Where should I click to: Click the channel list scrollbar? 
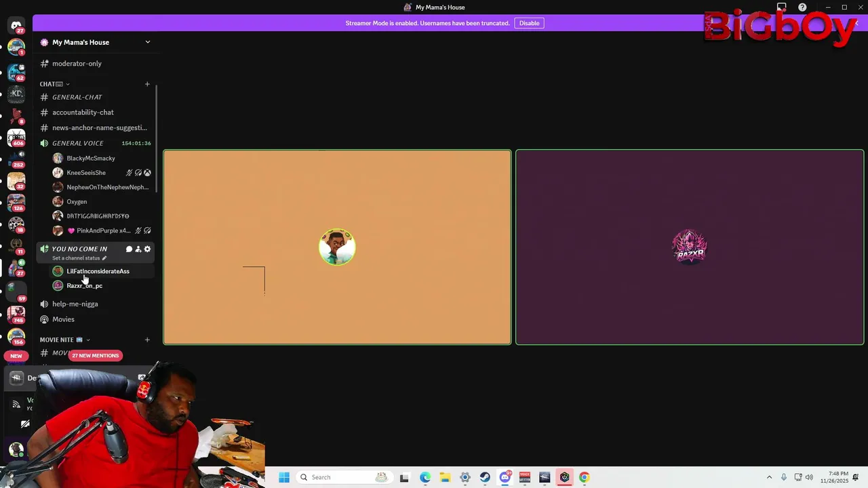[x=157, y=138]
